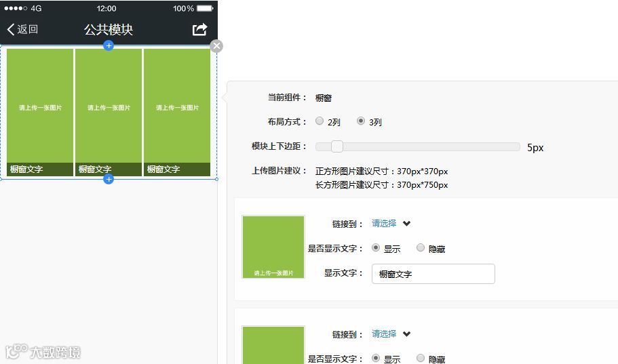Select 隐藏 for second item's text
Viewport: 618px width, 364px height.
(421, 358)
